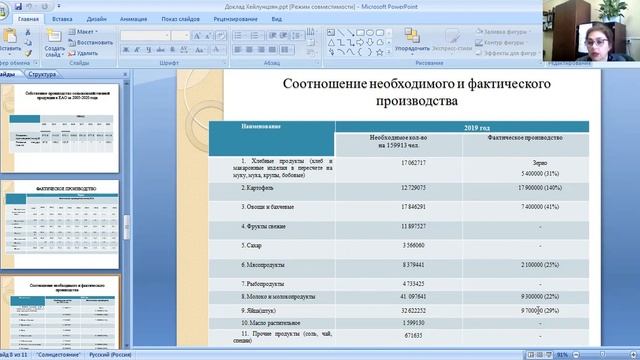Align text to the right
Image resolution: width=640 pixels, height=360 pixels.
pos(261,50)
